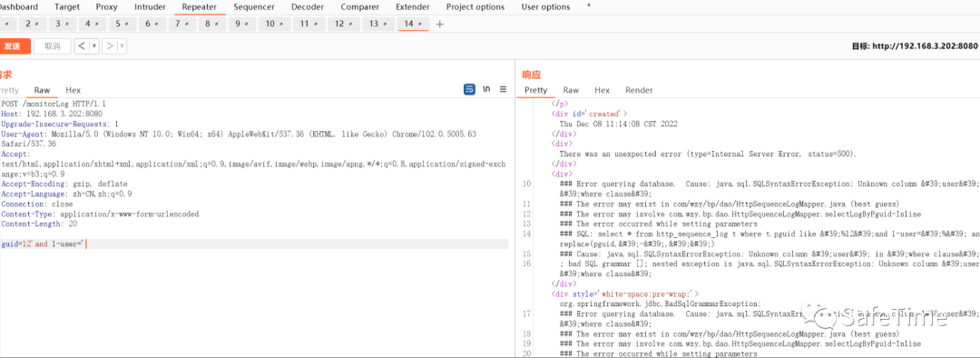The width and height of the screenshot is (980, 358).
Task: Switch to the Proxy tab
Action: [x=107, y=7]
